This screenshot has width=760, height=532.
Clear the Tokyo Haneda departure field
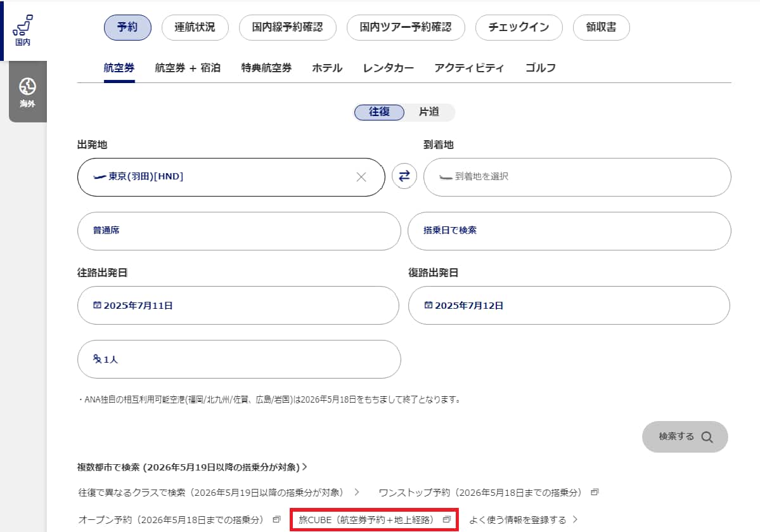coord(361,177)
